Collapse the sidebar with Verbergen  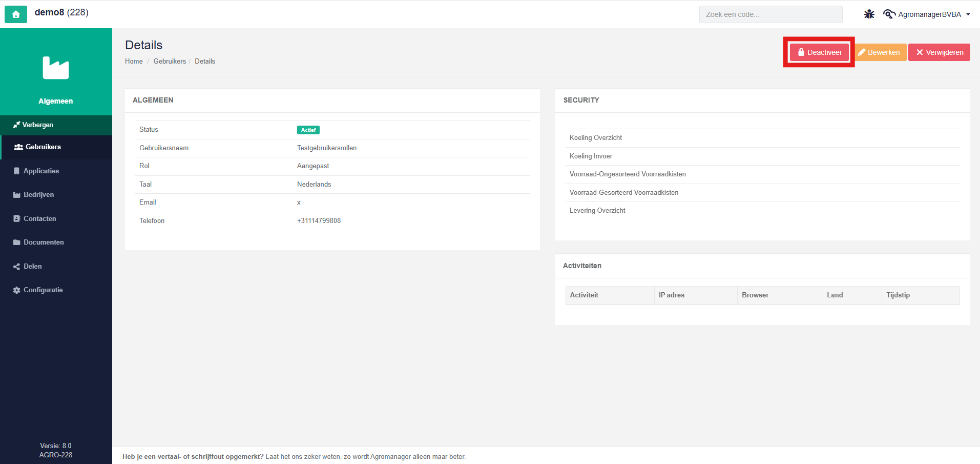click(x=56, y=125)
